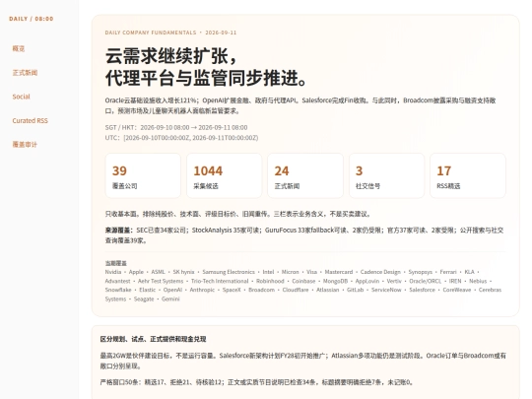Open Curated RSS in the sidebar
The image size is (532, 399).
tap(30, 121)
